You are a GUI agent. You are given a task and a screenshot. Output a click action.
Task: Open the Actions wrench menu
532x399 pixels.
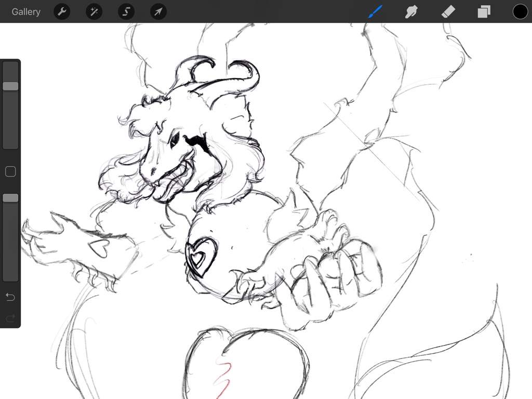pyautogui.click(x=62, y=11)
